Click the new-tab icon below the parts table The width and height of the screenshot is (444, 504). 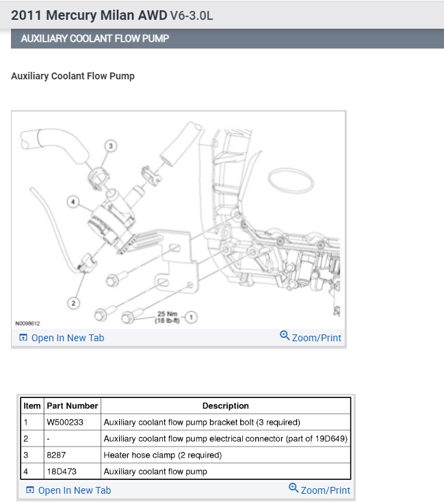pyautogui.click(x=30, y=490)
